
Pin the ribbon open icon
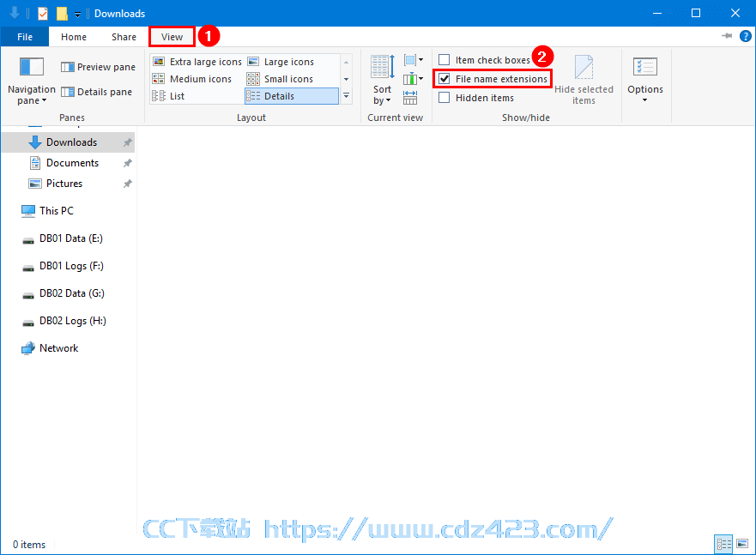(x=727, y=36)
